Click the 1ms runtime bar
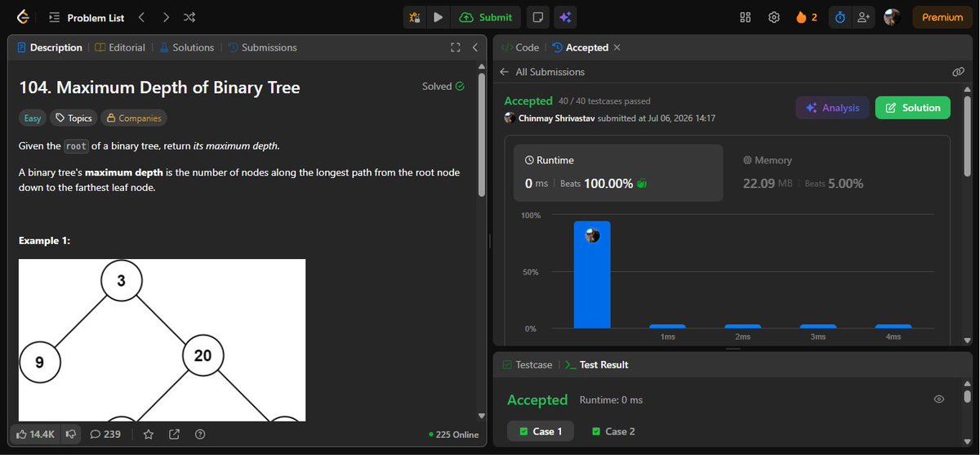The image size is (980, 455). coord(667,326)
